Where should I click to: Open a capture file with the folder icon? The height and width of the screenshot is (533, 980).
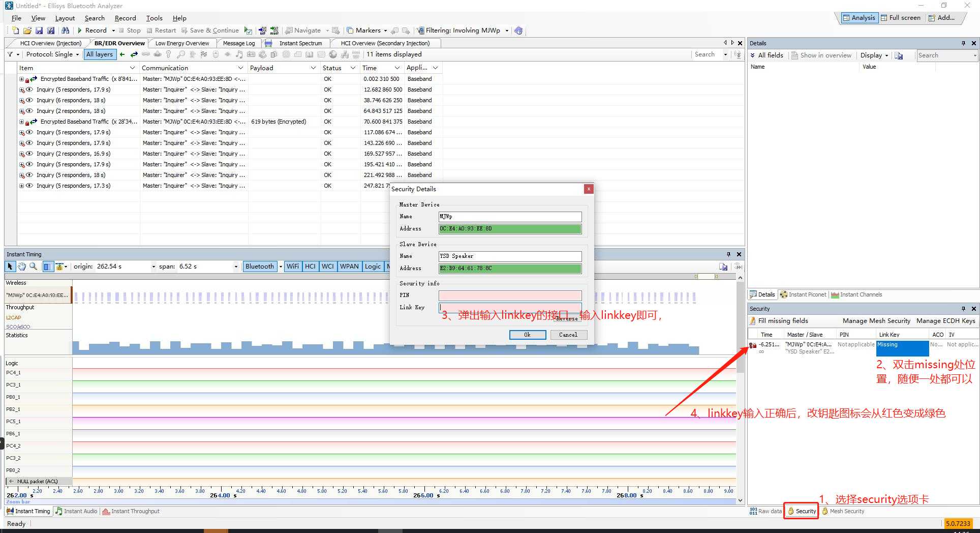tap(27, 31)
